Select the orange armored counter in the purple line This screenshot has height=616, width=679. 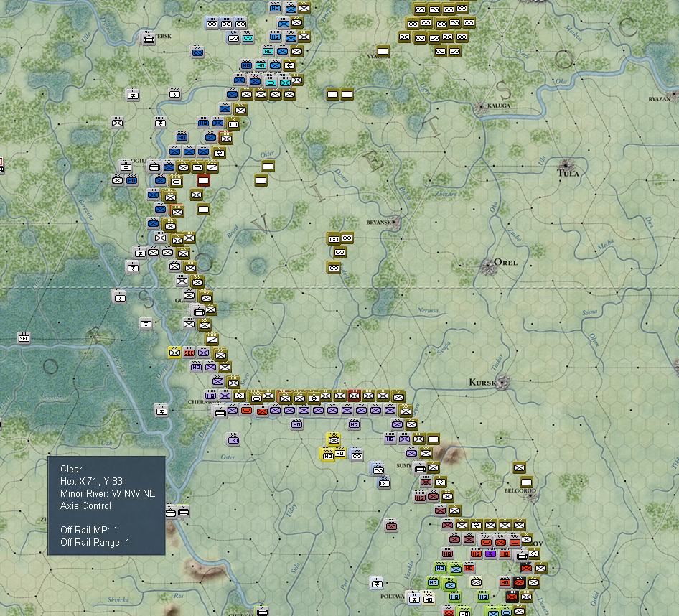[x=247, y=410]
